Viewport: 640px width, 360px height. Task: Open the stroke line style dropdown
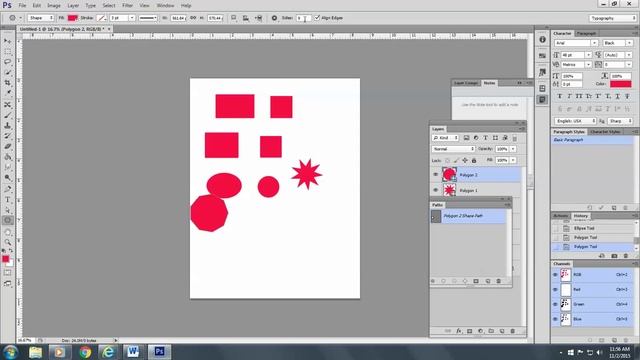[148, 18]
